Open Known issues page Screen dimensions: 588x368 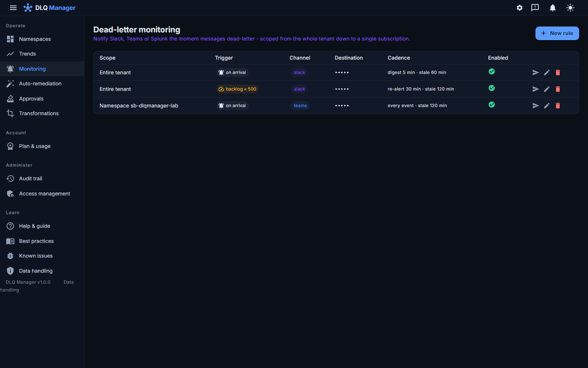42,256
